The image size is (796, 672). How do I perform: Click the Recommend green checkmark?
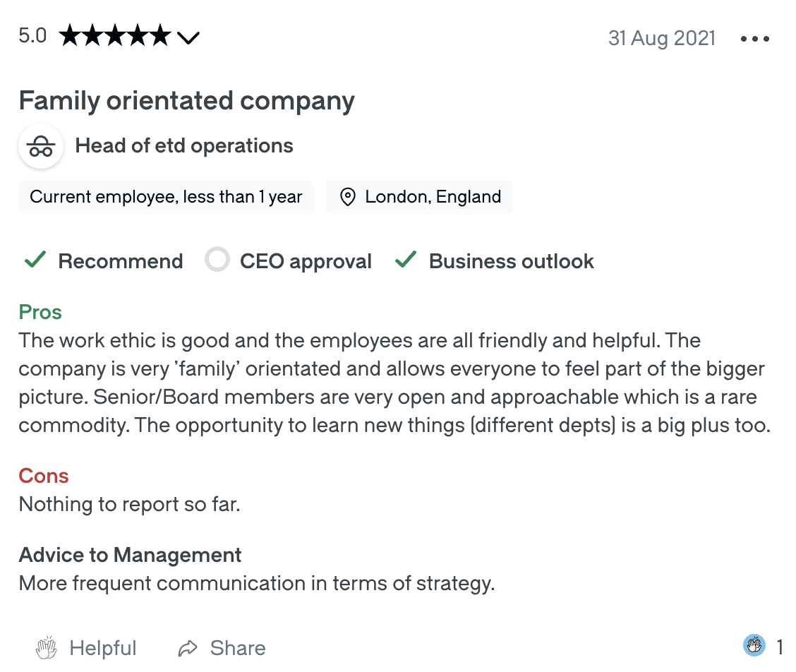(35, 260)
